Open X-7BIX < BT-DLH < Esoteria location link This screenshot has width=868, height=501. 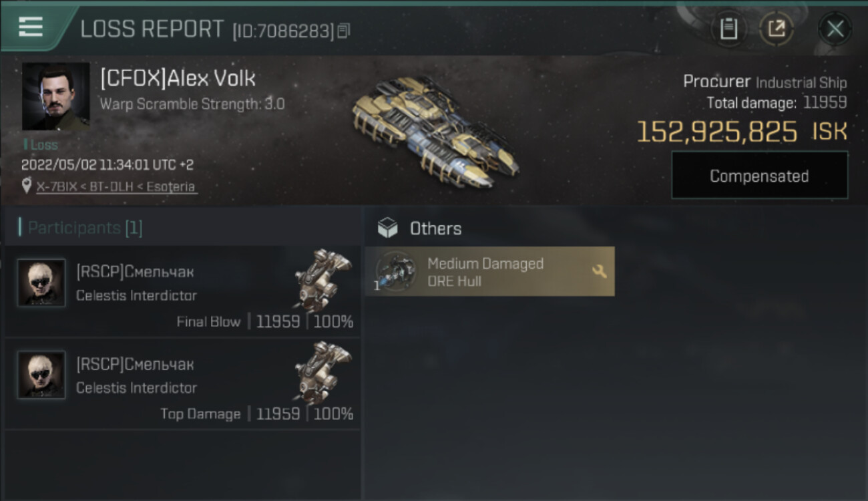pos(116,186)
